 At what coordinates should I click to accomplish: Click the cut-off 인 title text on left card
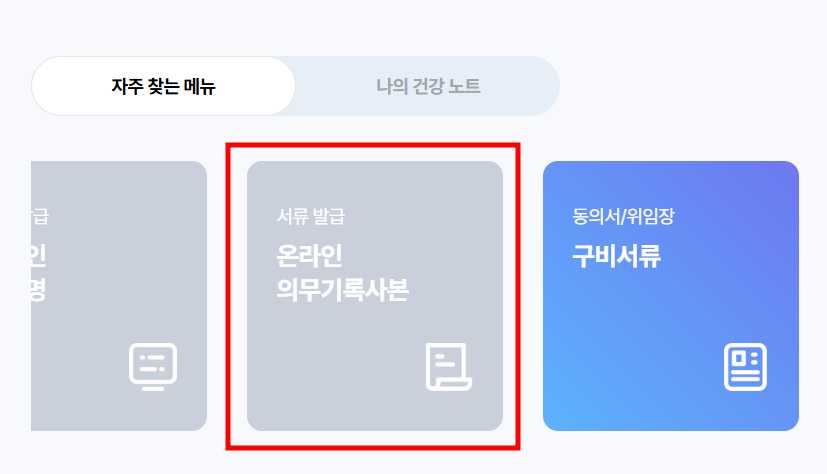(39, 256)
